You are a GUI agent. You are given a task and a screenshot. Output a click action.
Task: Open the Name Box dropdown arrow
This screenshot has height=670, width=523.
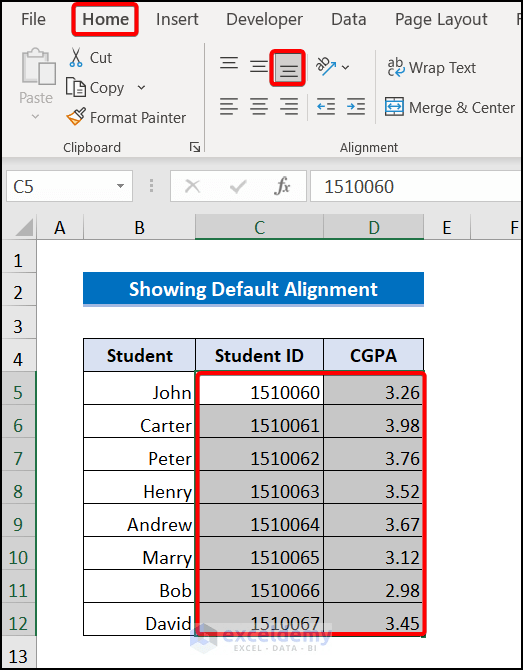(x=120, y=186)
